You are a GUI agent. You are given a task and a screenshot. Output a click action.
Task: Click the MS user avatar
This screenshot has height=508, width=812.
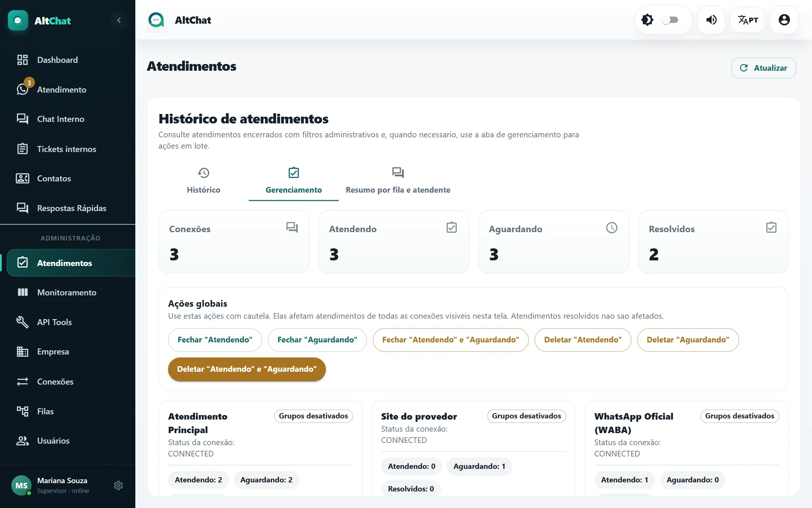click(x=21, y=485)
